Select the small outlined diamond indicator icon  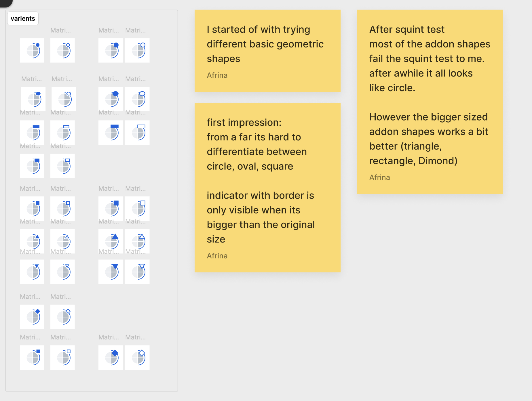(x=62, y=317)
